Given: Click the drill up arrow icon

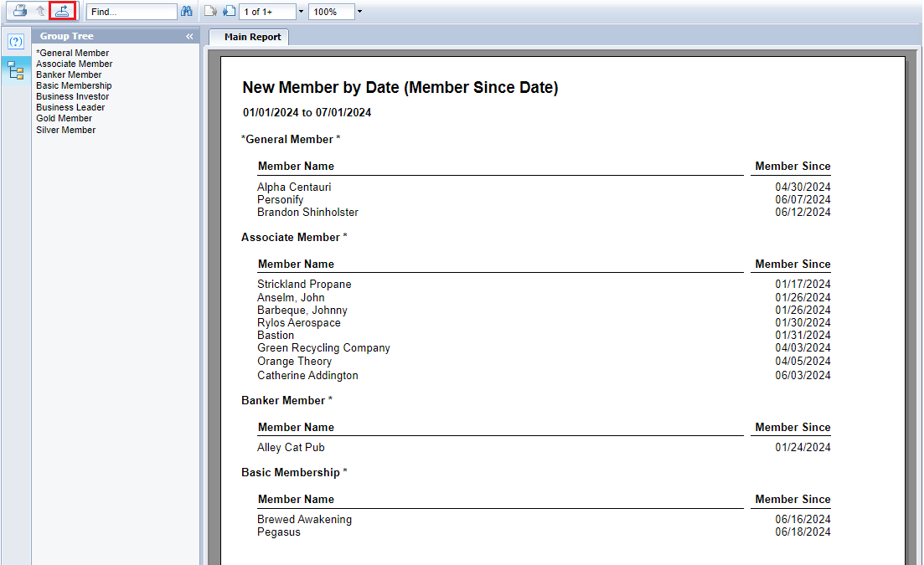Looking at the screenshot, I should tap(41, 11).
